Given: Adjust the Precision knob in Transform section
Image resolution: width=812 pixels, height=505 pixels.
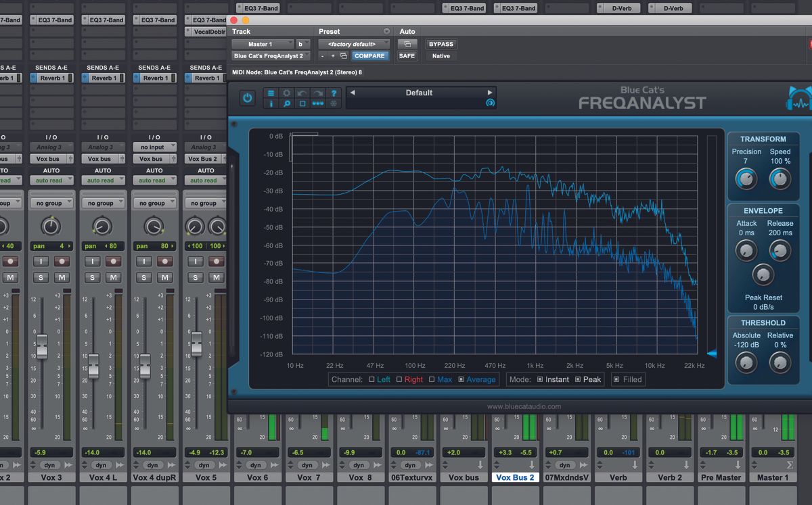Looking at the screenshot, I should point(746,179).
